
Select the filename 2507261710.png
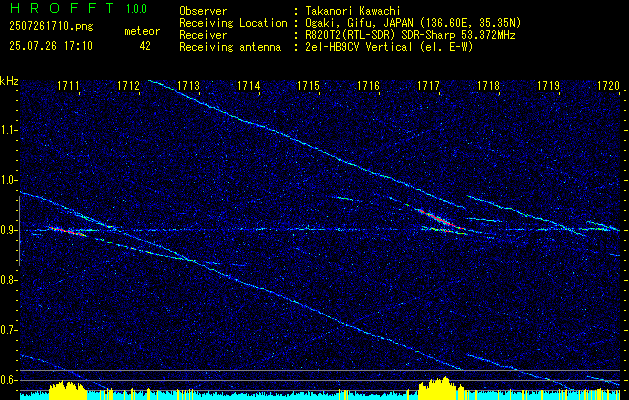[x=51, y=26]
